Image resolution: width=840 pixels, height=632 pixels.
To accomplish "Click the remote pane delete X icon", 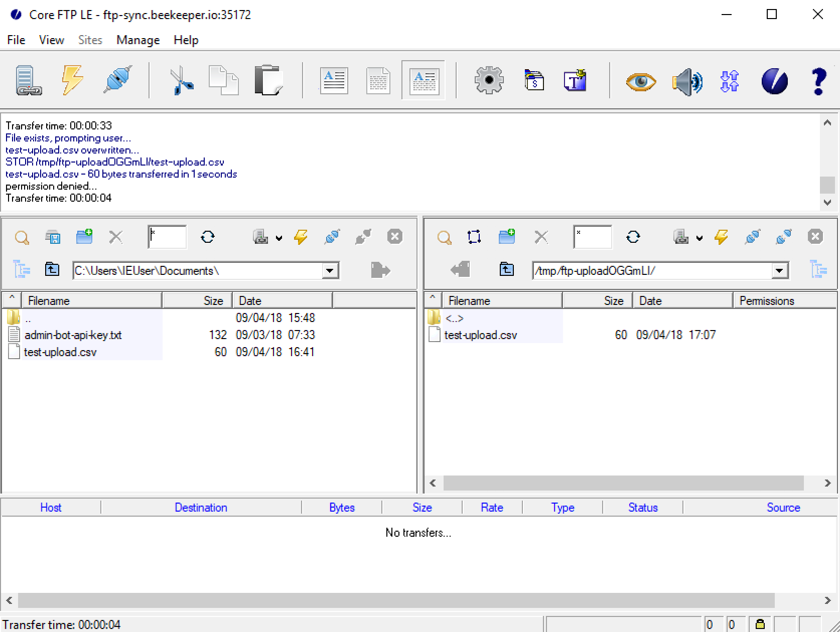I will (541, 237).
